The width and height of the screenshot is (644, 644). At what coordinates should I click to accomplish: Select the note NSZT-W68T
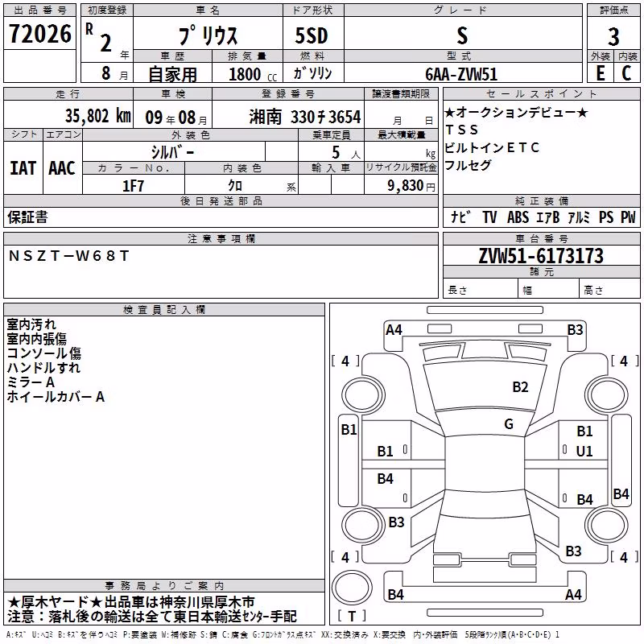(x=68, y=256)
